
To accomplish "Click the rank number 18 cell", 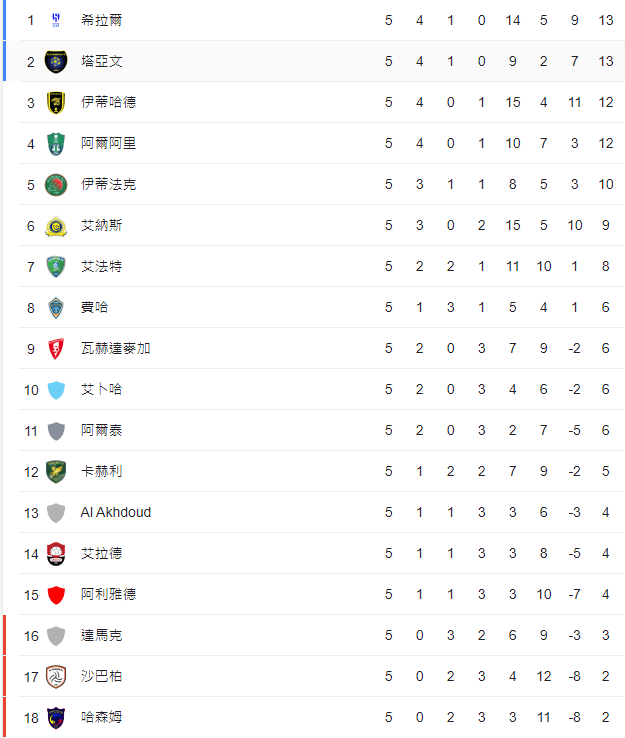I will pyautogui.click(x=31, y=718).
